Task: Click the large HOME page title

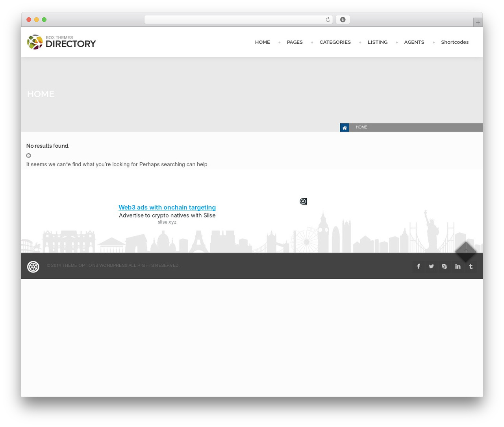Action: [41, 94]
